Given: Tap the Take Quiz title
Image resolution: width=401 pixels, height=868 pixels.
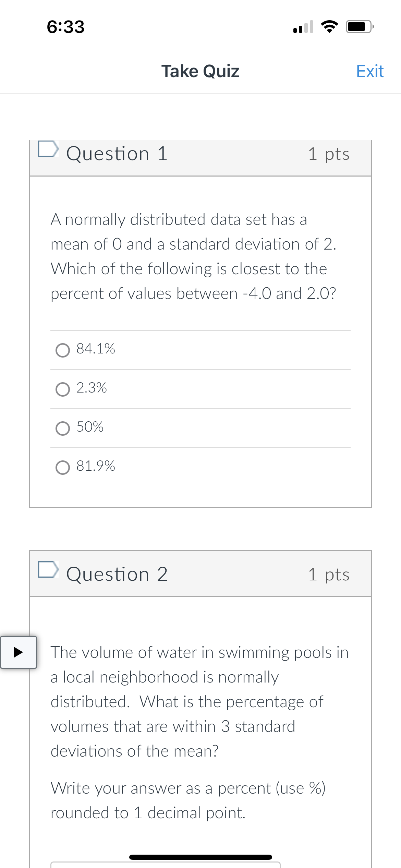Looking at the screenshot, I should [x=200, y=71].
